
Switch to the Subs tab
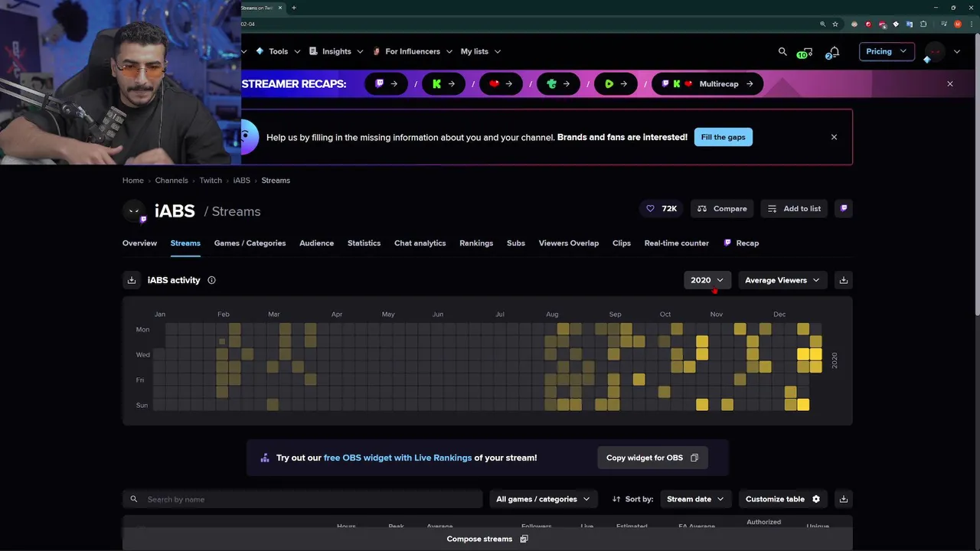point(516,243)
